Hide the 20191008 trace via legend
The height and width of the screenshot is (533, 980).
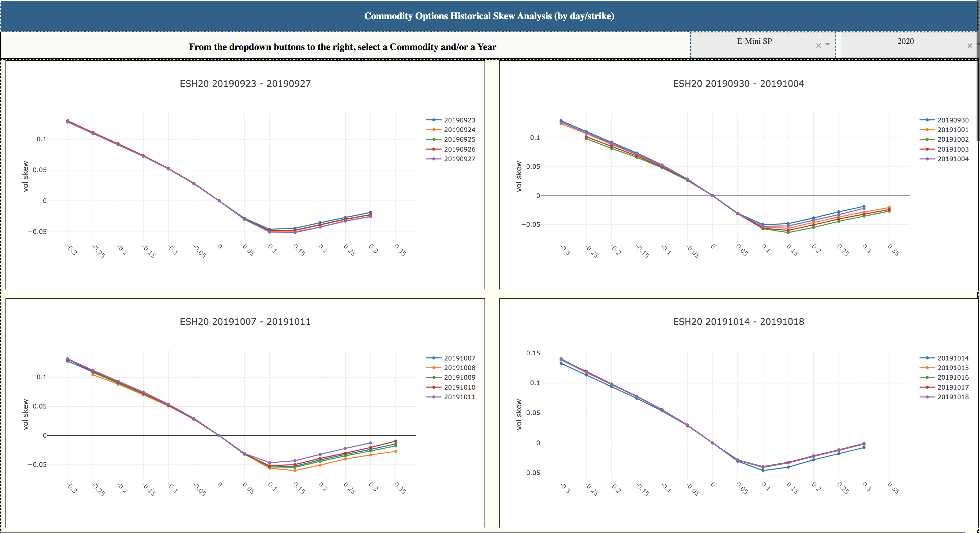point(459,368)
